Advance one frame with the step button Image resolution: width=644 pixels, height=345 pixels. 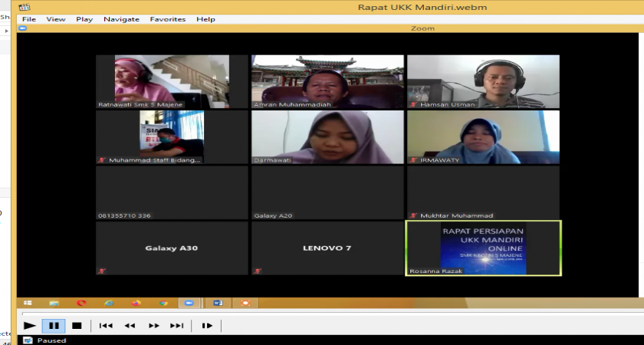207,326
